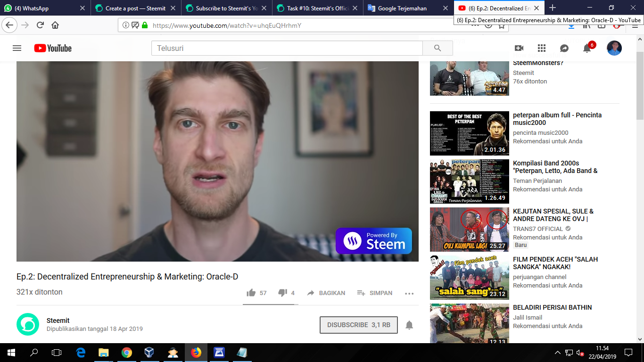Open the Salah Sangka film thumbnail
This screenshot has height=362, width=644.
(470, 278)
